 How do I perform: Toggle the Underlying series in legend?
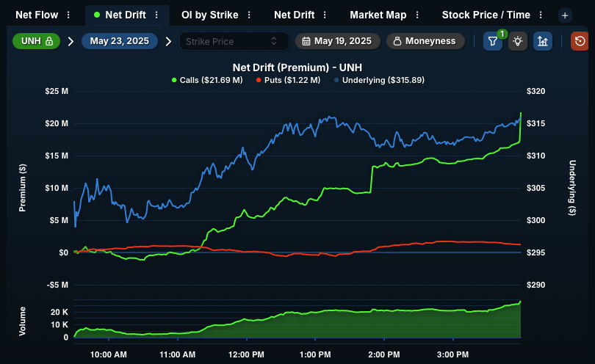coord(379,80)
